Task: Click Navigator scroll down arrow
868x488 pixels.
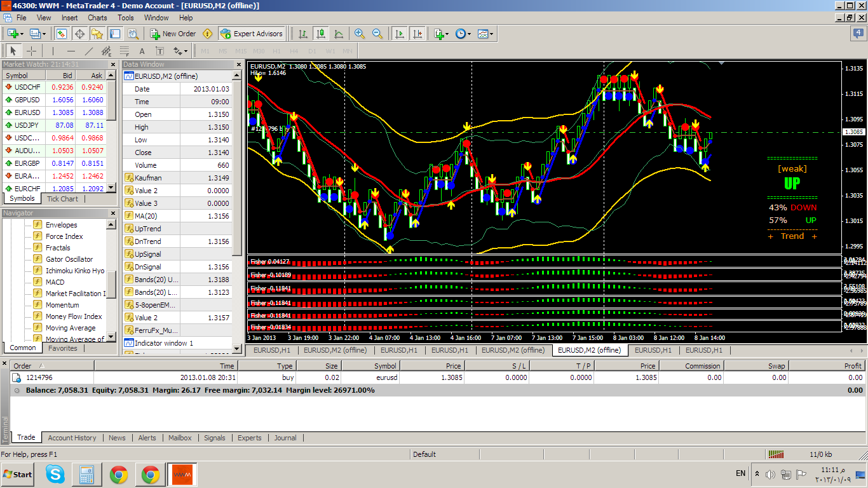Action: 111,338
